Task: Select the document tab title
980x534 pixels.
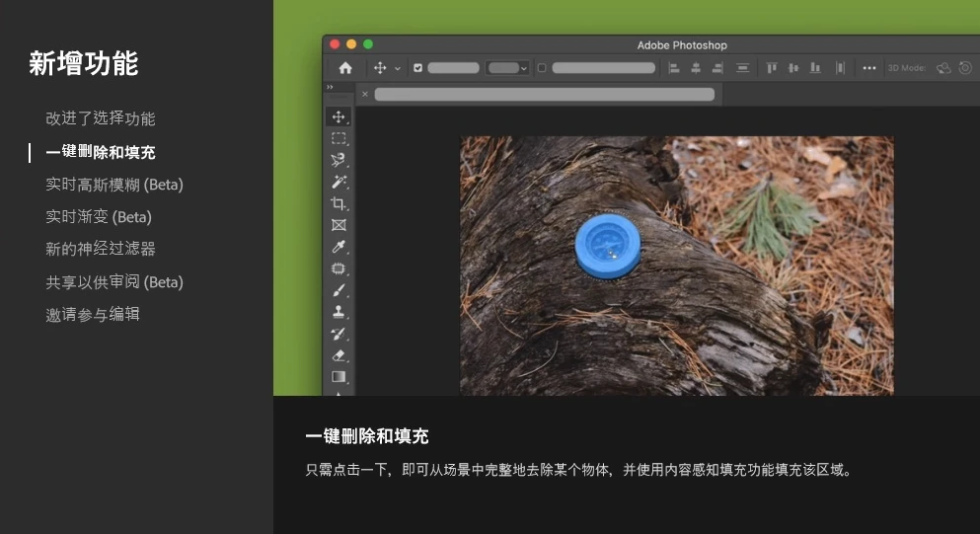Action: (x=545, y=94)
